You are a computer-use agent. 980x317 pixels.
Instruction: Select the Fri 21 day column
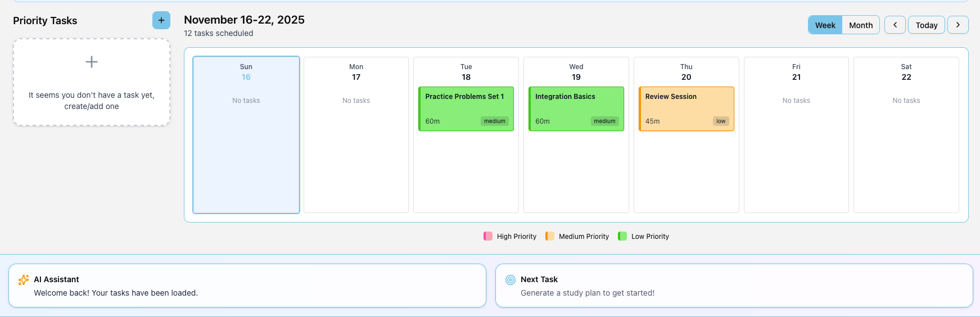(x=796, y=135)
